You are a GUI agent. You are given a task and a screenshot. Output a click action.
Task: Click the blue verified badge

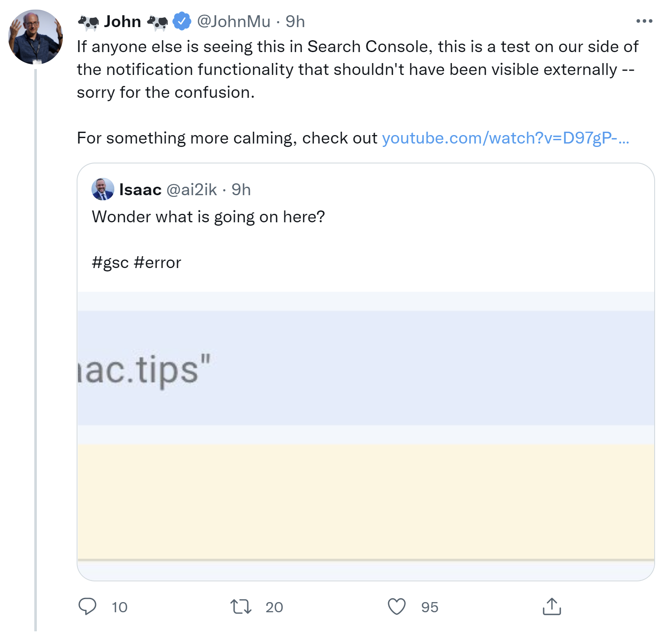click(x=182, y=21)
